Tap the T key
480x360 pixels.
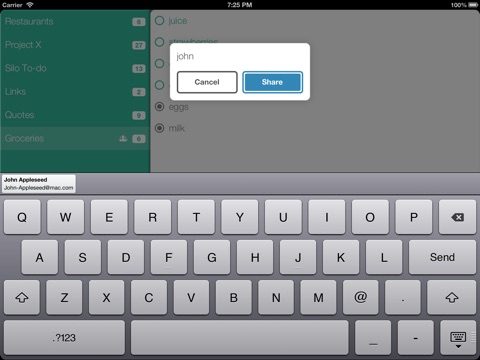tap(196, 217)
